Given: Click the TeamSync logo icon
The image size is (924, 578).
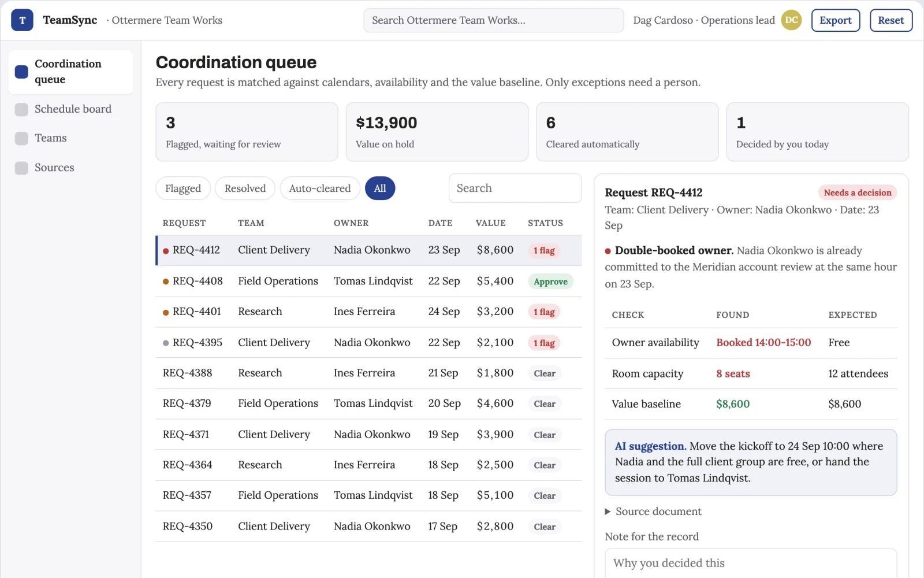Looking at the screenshot, I should (22, 20).
